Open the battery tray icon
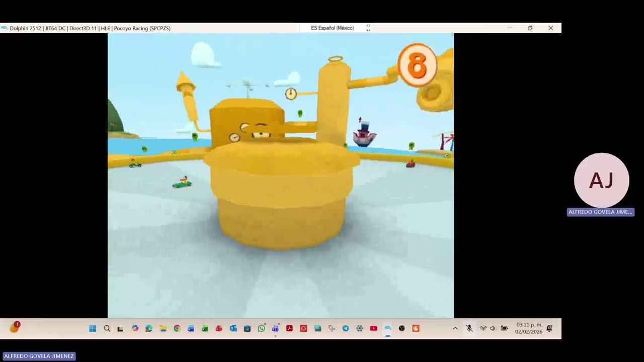 (x=504, y=328)
